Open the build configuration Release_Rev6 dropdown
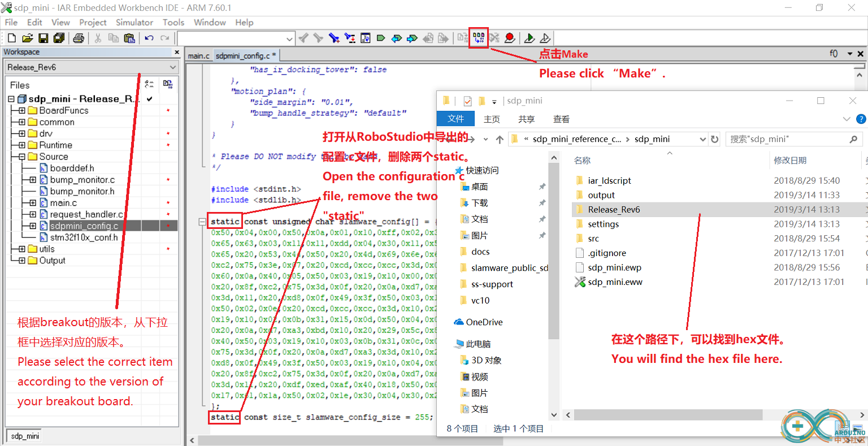868x446 pixels. pos(173,67)
